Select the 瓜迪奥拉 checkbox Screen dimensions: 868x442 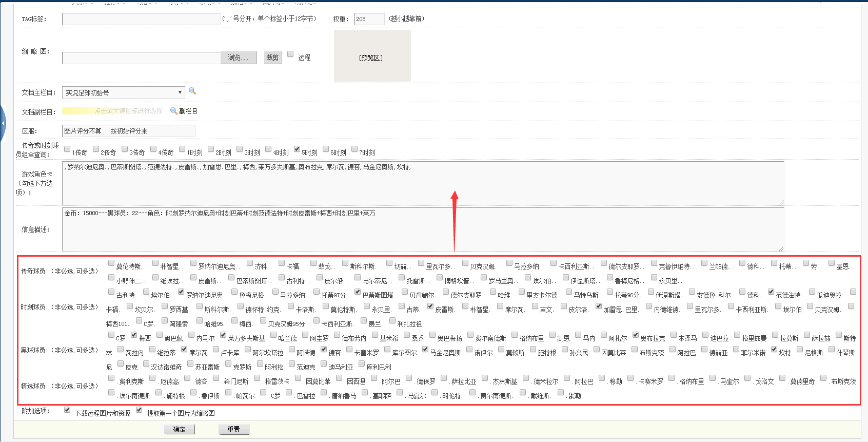812,292
